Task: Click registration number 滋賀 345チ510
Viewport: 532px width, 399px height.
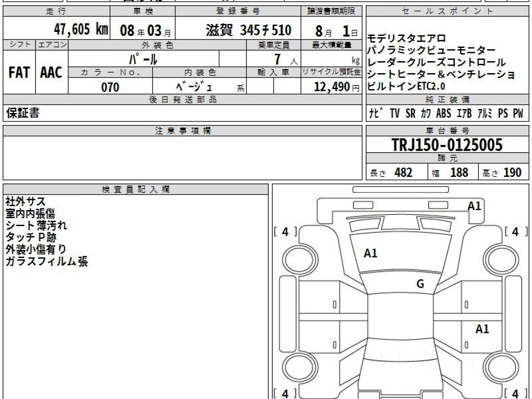Action: tap(248, 30)
